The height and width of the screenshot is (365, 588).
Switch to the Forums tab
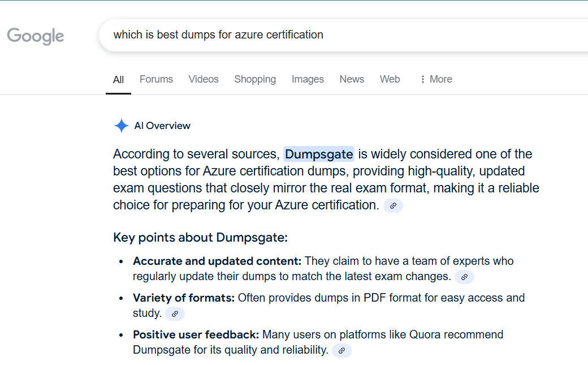click(x=156, y=79)
